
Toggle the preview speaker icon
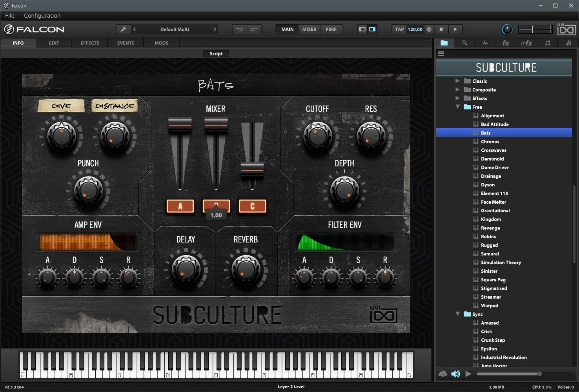[455, 374]
